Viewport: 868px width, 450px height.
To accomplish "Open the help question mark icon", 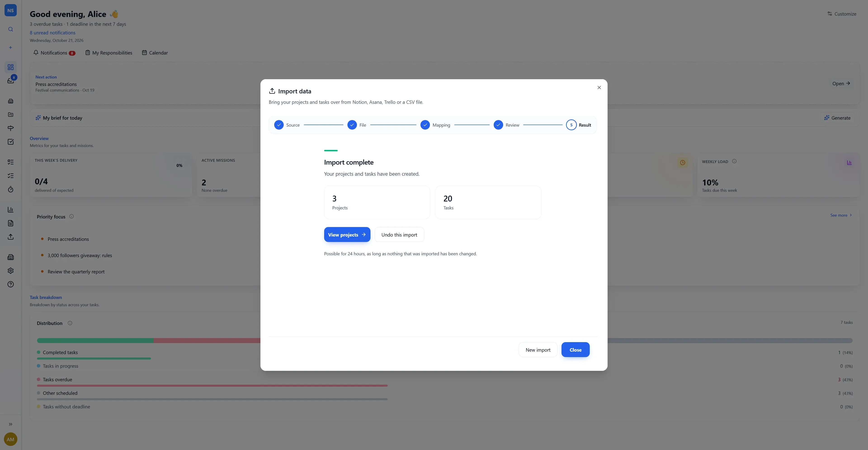I will [10, 284].
